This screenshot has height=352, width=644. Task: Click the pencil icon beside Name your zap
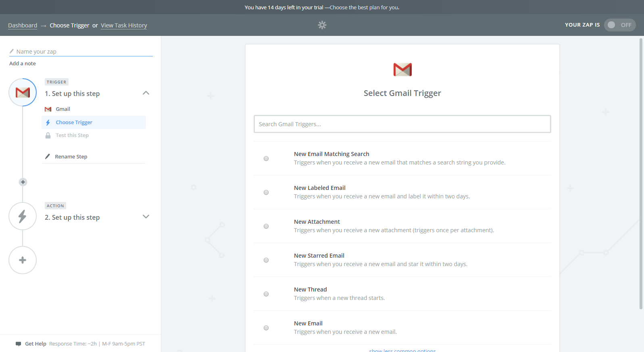point(12,51)
